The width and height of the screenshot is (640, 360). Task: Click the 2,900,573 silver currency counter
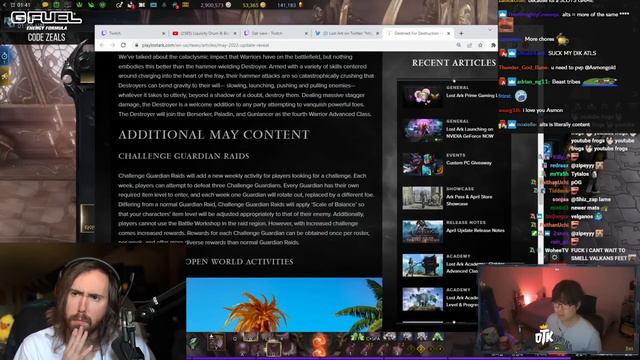[x=216, y=5]
